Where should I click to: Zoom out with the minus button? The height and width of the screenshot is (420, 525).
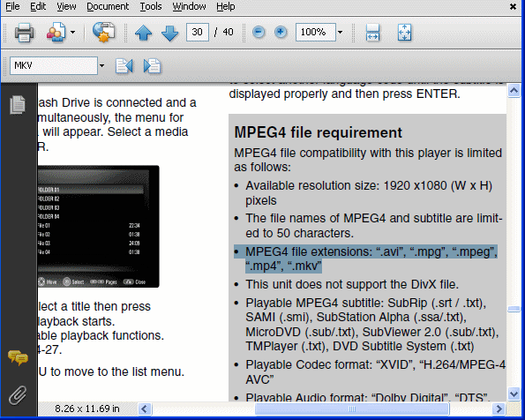259,32
